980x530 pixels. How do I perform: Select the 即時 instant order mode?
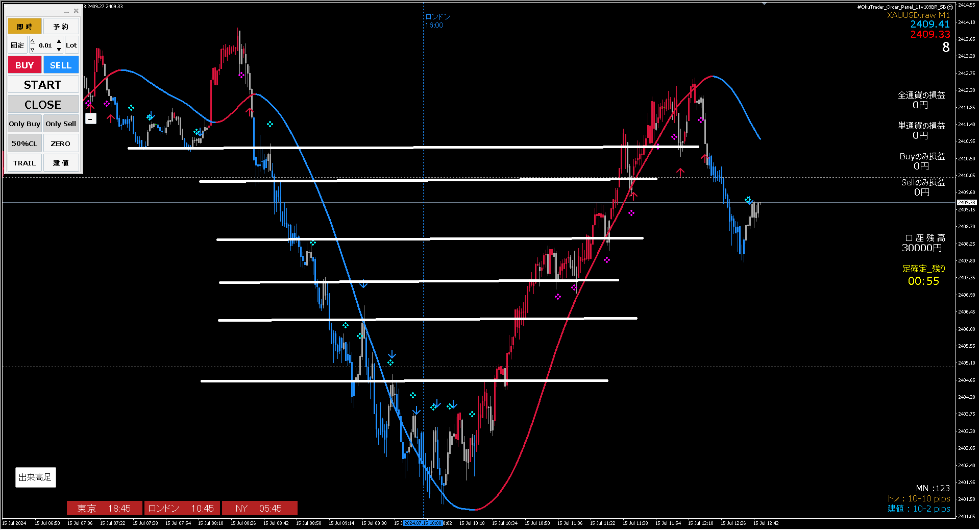24,27
